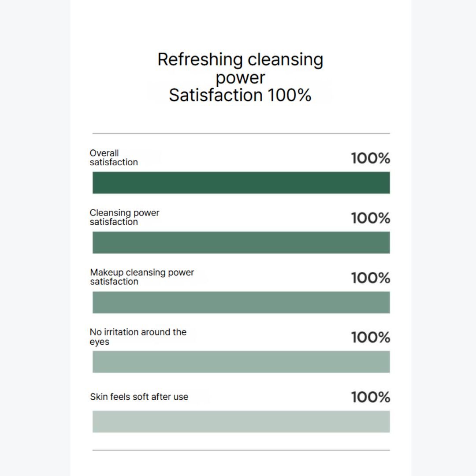Screen dimensions: 476x476
Task: Click the 'Makeup cleansing power satisfaction' label
Action: [142, 277]
